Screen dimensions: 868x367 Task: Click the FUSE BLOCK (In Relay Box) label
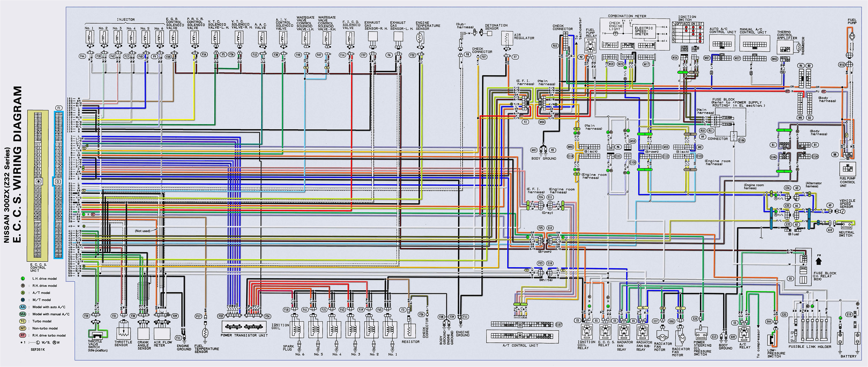[x=825, y=276]
